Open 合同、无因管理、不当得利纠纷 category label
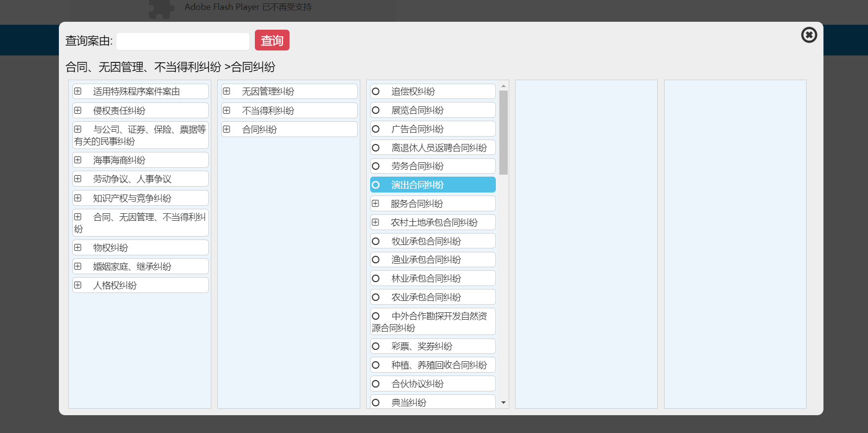Image resolution: width=868 pixels, height=433 pixels. point(140,223)
